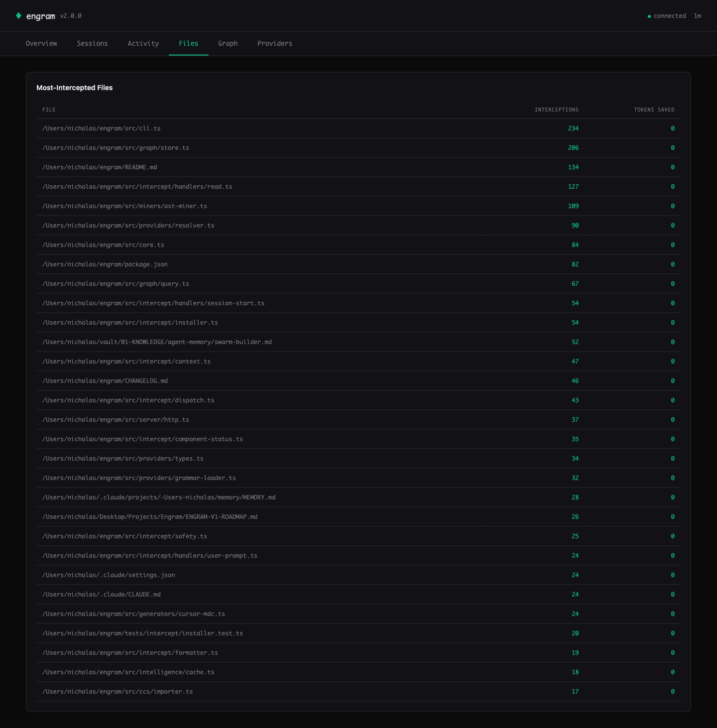The width and height of the screenshot is (717, 728).
Task: Sort by the INTERCEPTIONS column header
Action: pos(557,110)
